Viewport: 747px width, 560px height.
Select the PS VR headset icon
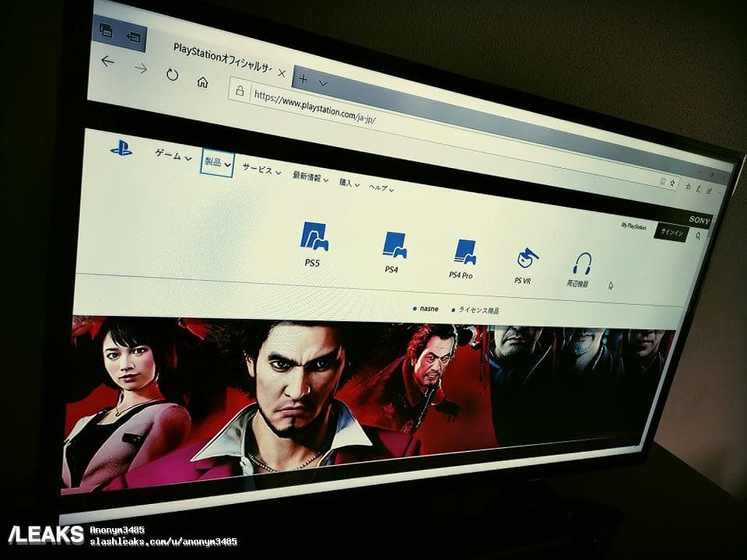pos(527,258)
